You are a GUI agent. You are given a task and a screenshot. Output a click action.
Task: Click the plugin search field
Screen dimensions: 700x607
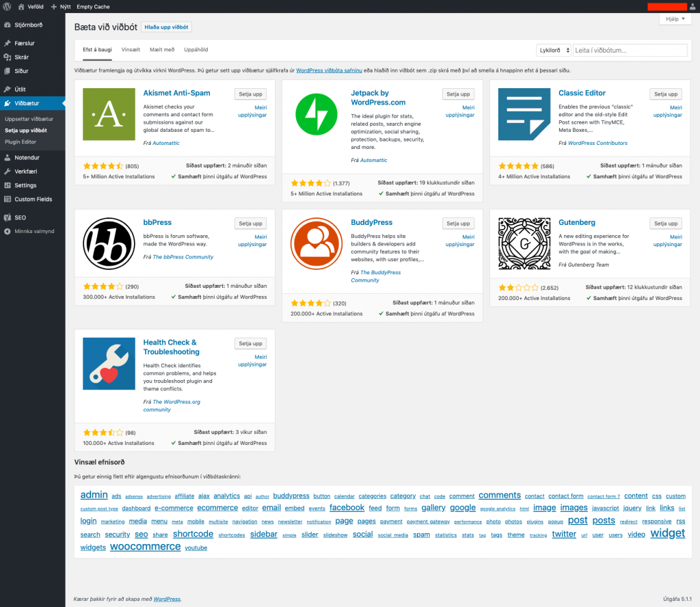pyautogui.click(x=630, y=50)
